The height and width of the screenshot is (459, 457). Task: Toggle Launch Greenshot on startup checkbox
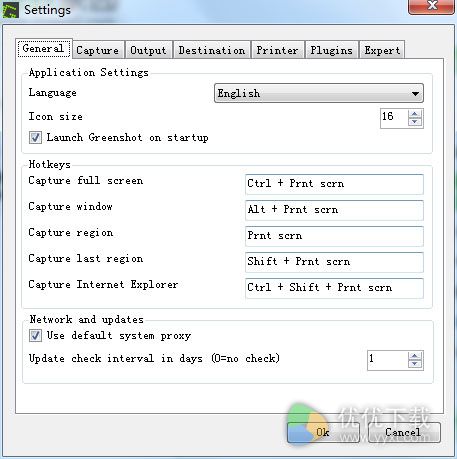click(x=35, y=137)
